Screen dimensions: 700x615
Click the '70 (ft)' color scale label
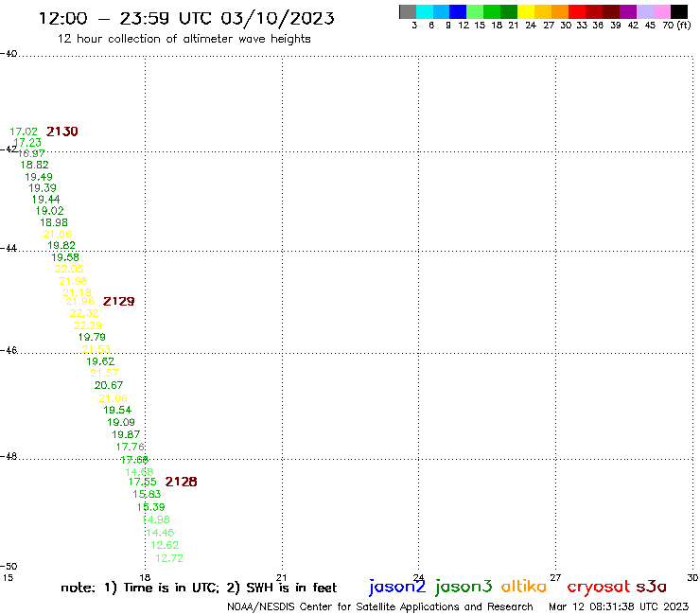coord(676,25)
